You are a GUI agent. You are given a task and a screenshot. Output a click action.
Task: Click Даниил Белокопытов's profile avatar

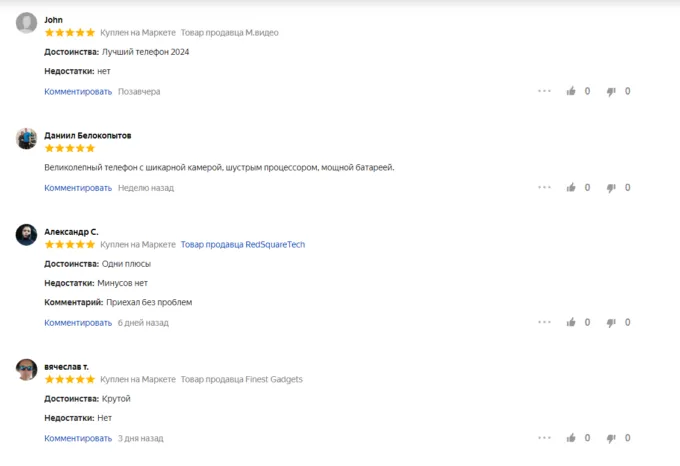27,139
